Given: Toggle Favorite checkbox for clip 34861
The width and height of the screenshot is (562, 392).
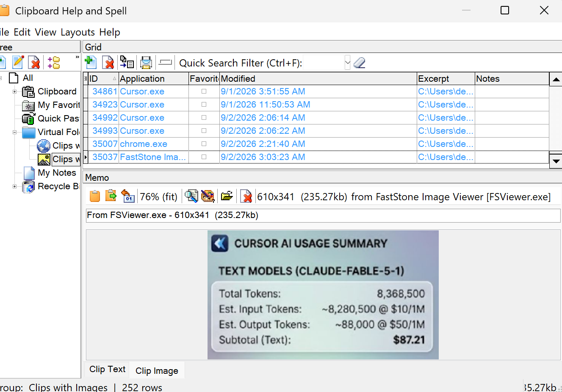Looking at the screenshot, I should [x=204, y=91].
